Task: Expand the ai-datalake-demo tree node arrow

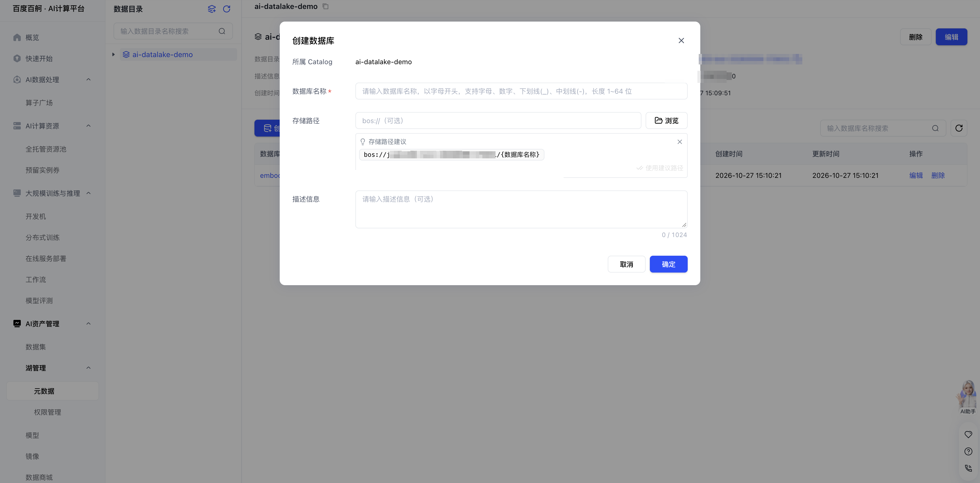Action: (x=113, y=54)
